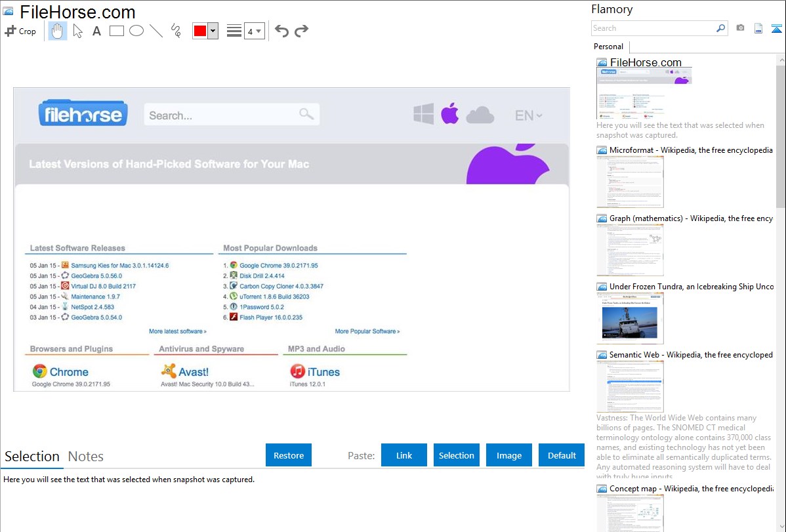Click the Search... box in snapshot
The width and height of the screenshot is (786, 532).
pos(232,115)
